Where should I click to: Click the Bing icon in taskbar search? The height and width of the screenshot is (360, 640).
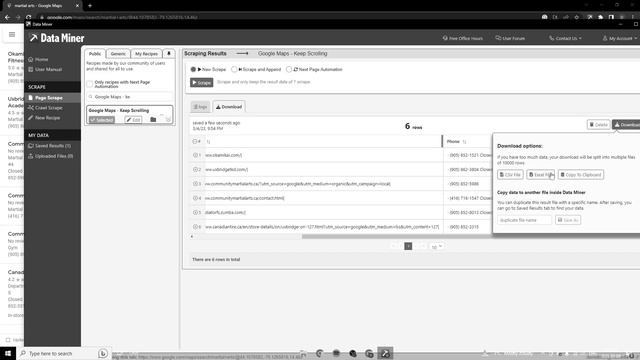pyautogui.click(x=103, y=353)
